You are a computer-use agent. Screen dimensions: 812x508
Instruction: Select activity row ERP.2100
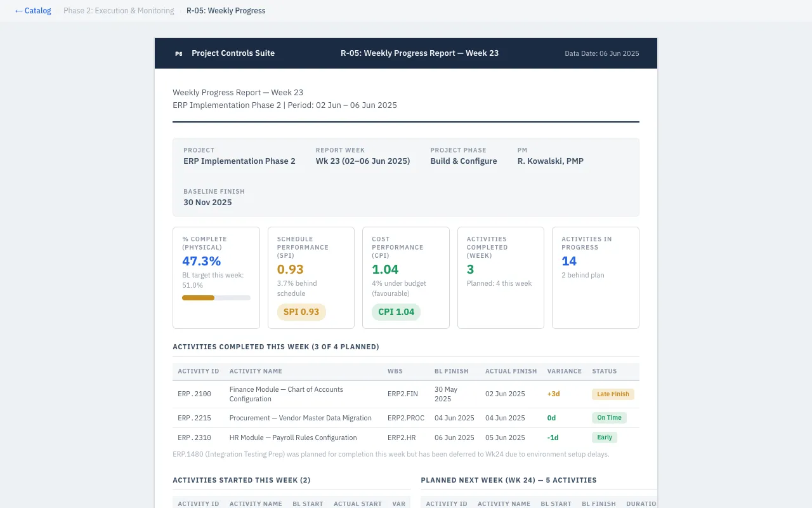point(194,394)
